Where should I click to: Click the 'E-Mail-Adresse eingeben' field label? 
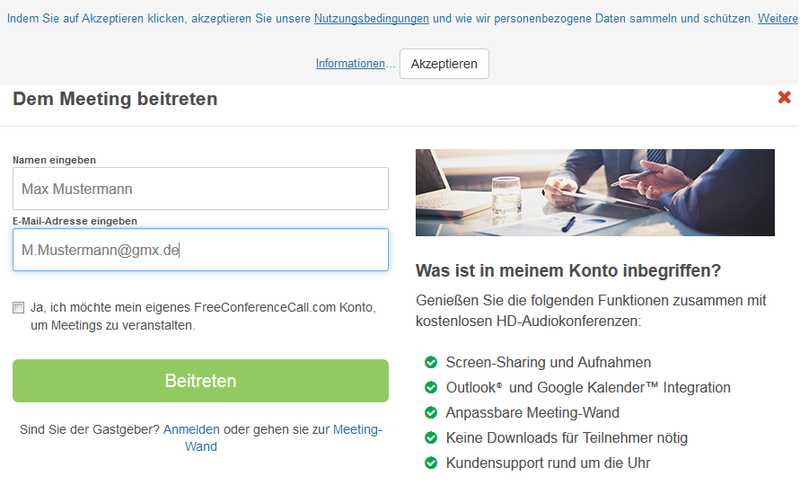[x=75, y=221]
